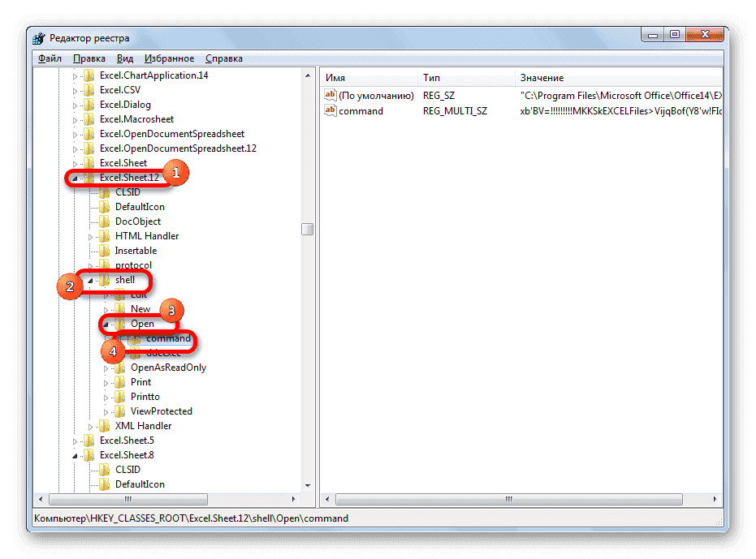This screenshot has height=559, width=756.
Task: Click the string icon of (По умолчанию) value
Action: click(330, 95)
